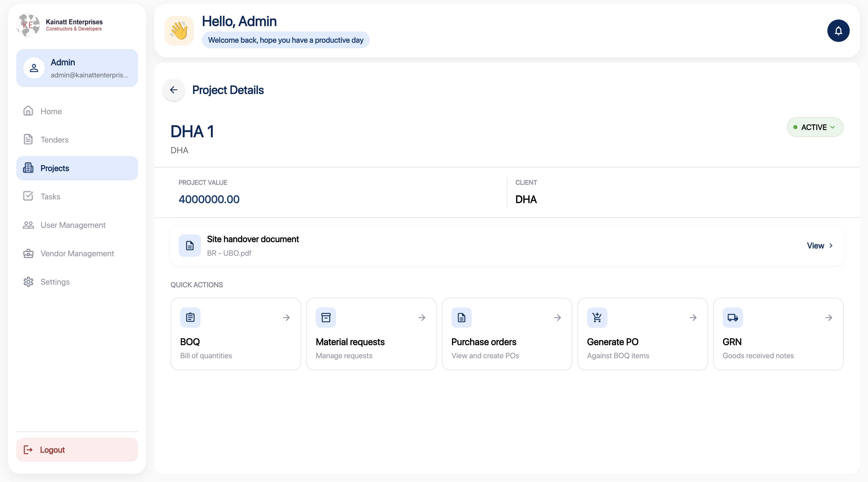Open the Material requests quick action
The width and height of the screenshot is (868, 482).
[371, 334]
